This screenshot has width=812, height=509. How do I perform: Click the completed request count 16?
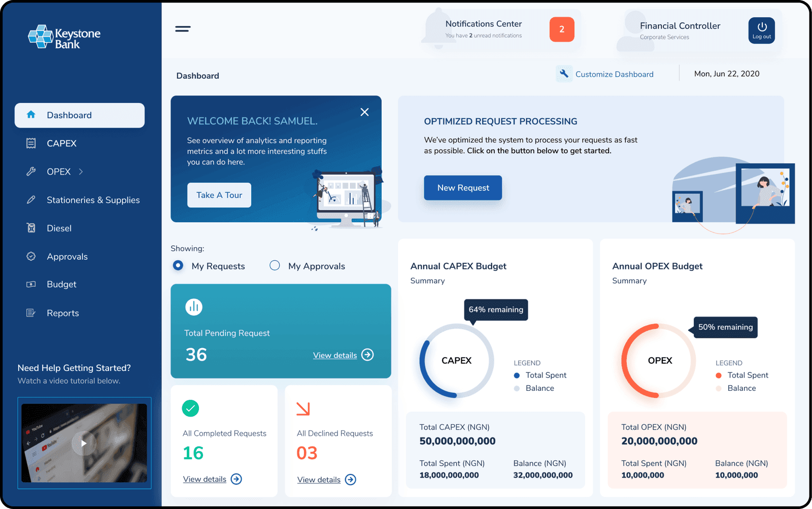[x=193, y=453]
